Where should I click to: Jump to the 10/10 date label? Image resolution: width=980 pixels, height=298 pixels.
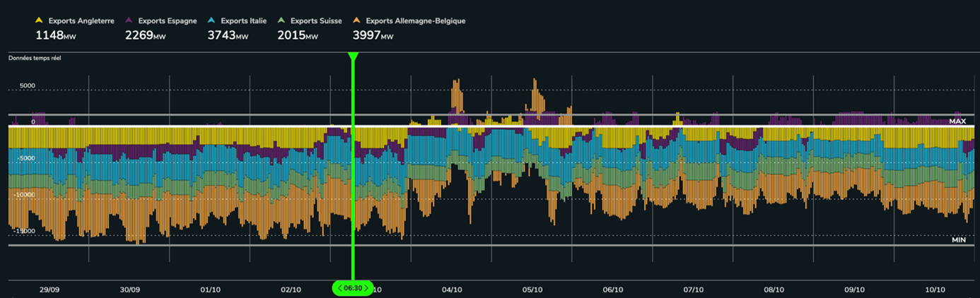point(935,290)
